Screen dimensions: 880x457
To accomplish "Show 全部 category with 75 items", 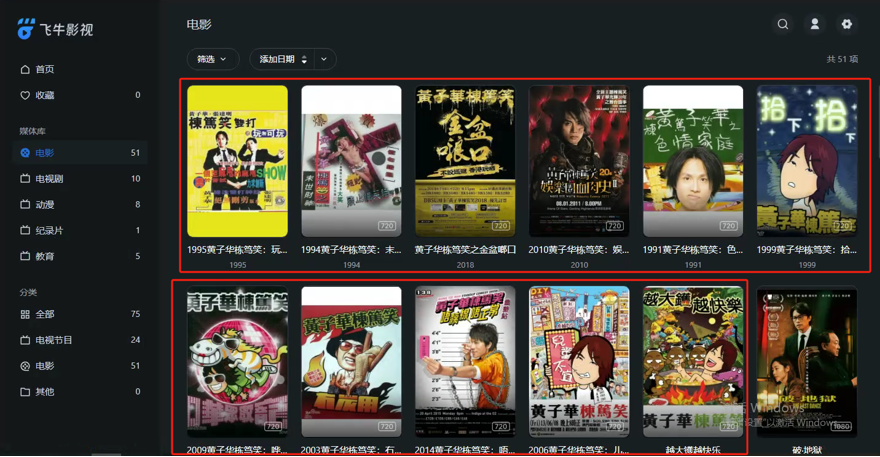I will click(80, 314).
